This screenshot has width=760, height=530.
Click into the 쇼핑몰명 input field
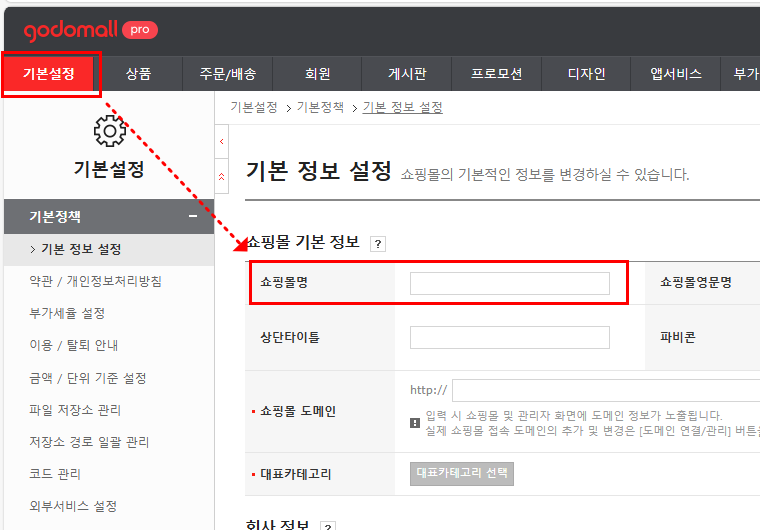[x=509, y=283]
